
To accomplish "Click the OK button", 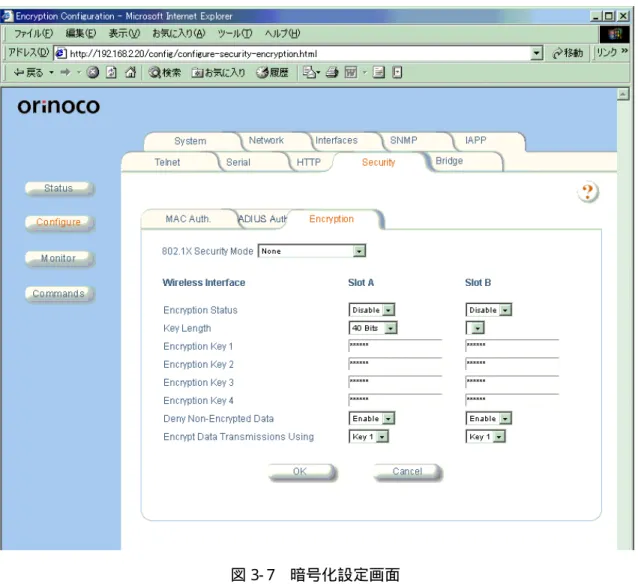I will click(300, 471).
